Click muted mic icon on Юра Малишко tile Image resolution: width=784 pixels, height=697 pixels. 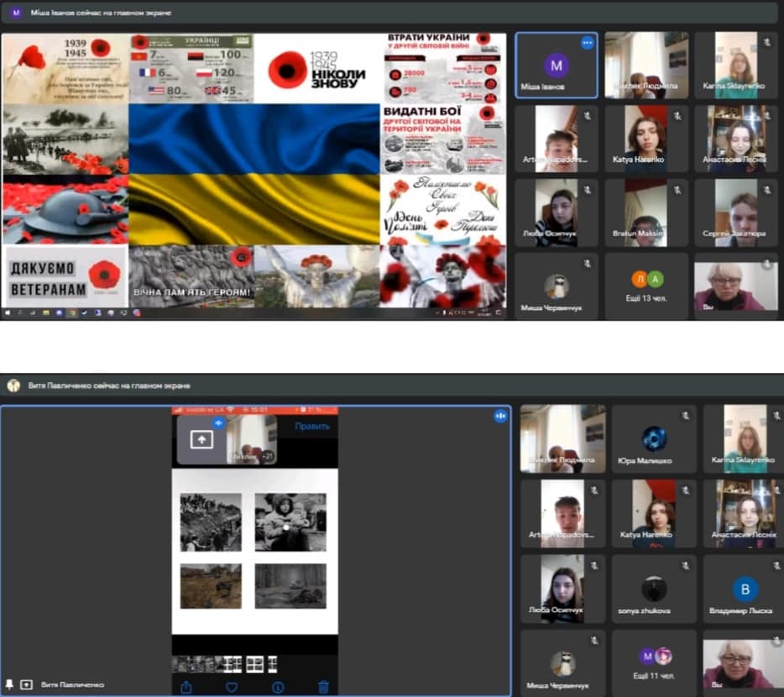[x=686, y=416]
